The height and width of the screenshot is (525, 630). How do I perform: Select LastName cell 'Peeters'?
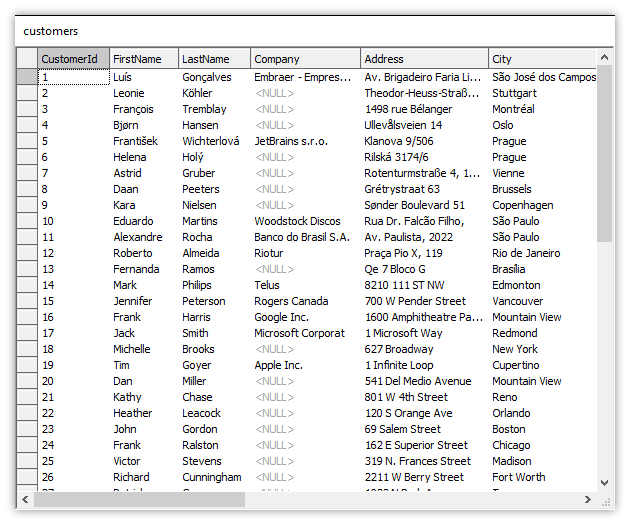[215, 189]
